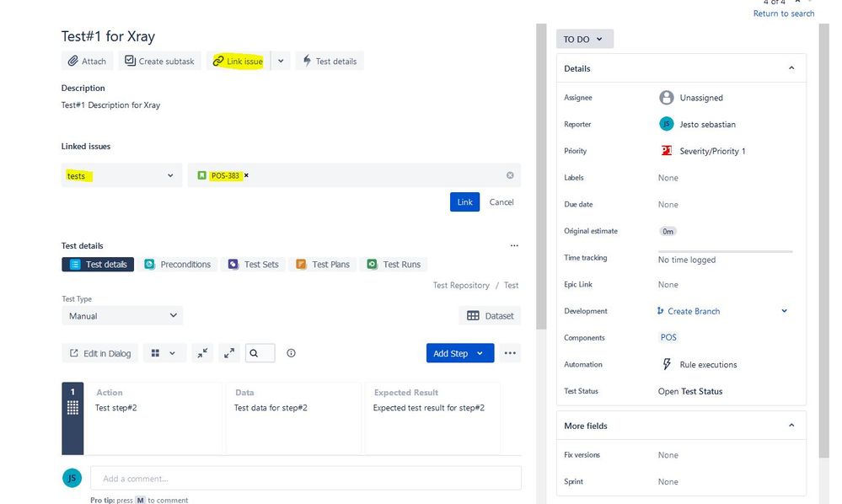
Task: Click Return to search link
Action: pos(784,13)
